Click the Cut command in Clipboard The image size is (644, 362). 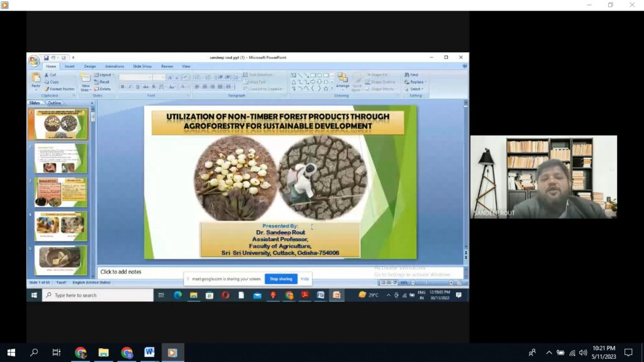click(52, 75)
